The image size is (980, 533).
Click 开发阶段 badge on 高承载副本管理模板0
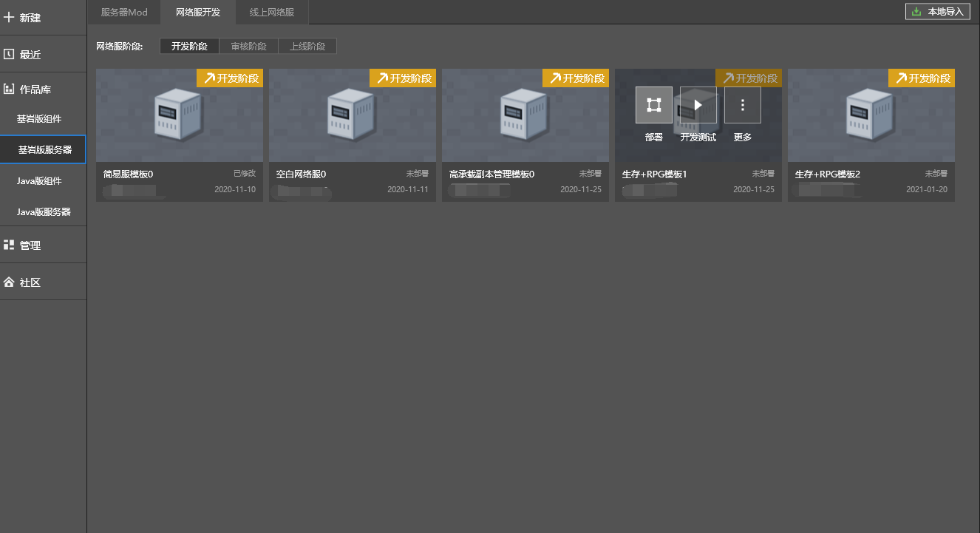pyautogui.click(x=576, y=78)
